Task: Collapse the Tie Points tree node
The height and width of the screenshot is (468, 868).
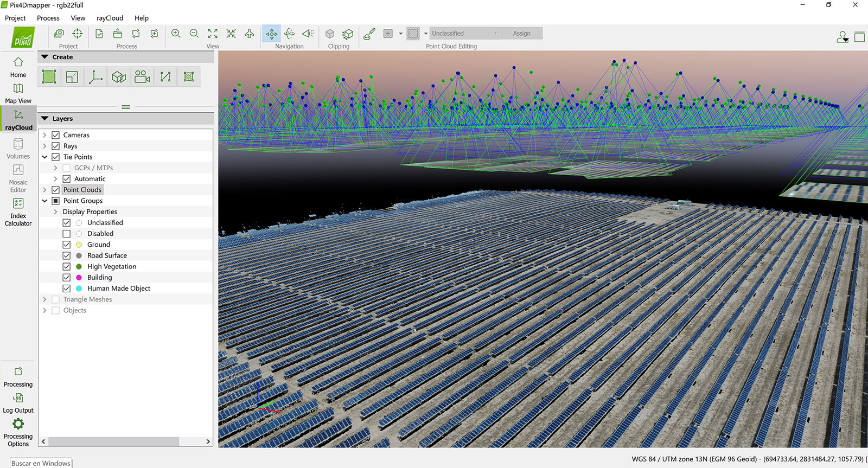Action: 44,157
